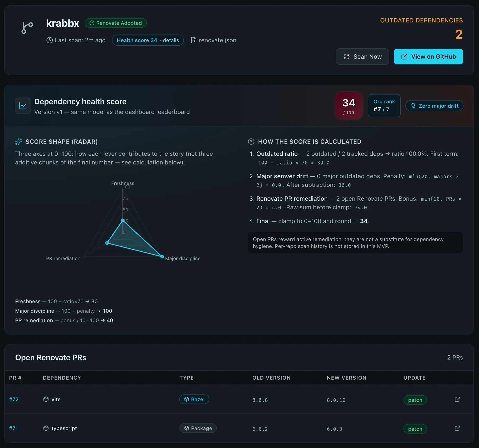Click the package icon beside vite
The width and height of the screenshot is (479, 448).
[46, 399]
